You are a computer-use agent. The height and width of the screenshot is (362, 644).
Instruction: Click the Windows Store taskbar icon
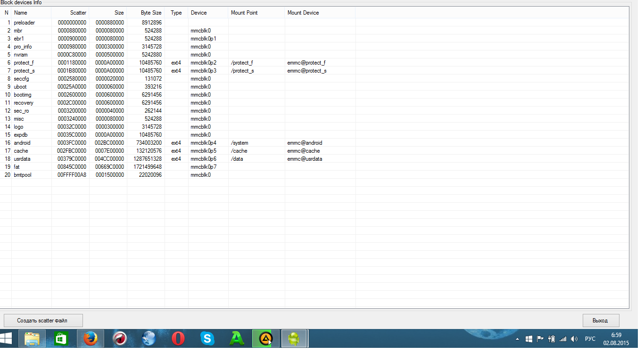61,338
